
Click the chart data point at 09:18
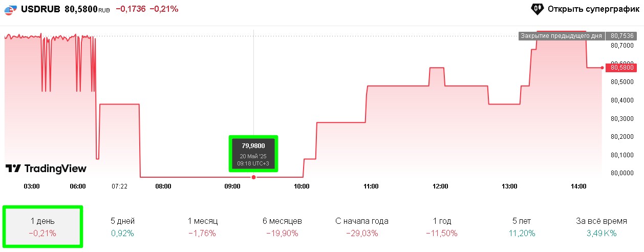[254, 177]
